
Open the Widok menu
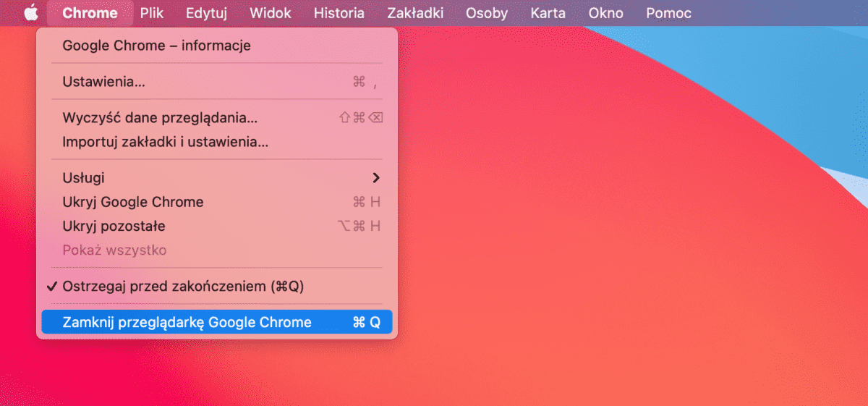(x=271, y=13)
